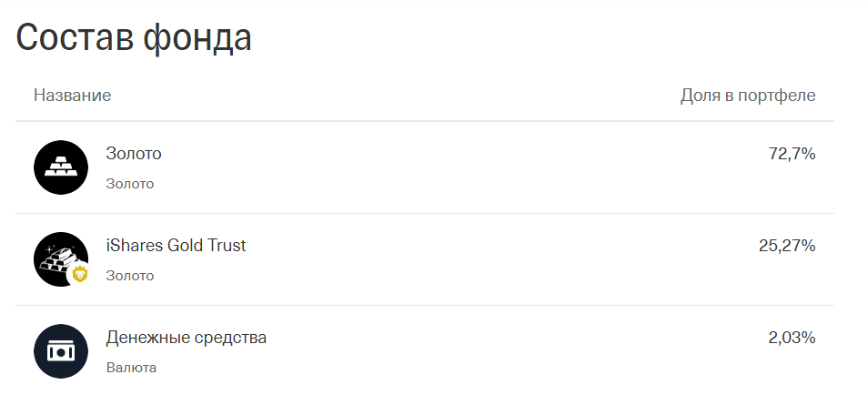Click the 25,27% portfolio share value
Image resolution: width=868 pixels, height=395 pixels.
click(787, 246)
